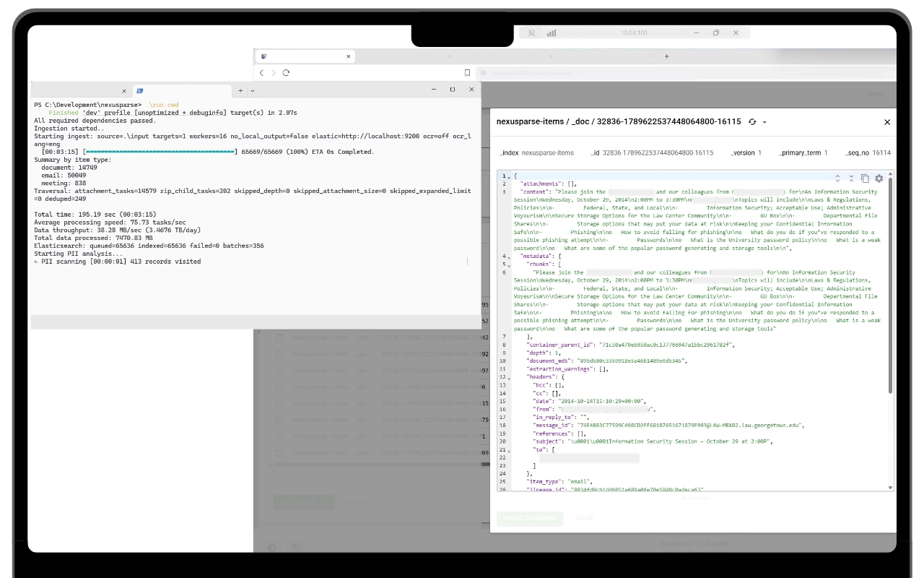Click the "item_type": "email" line
924x578 pixels.
click(x=561, y=481)
